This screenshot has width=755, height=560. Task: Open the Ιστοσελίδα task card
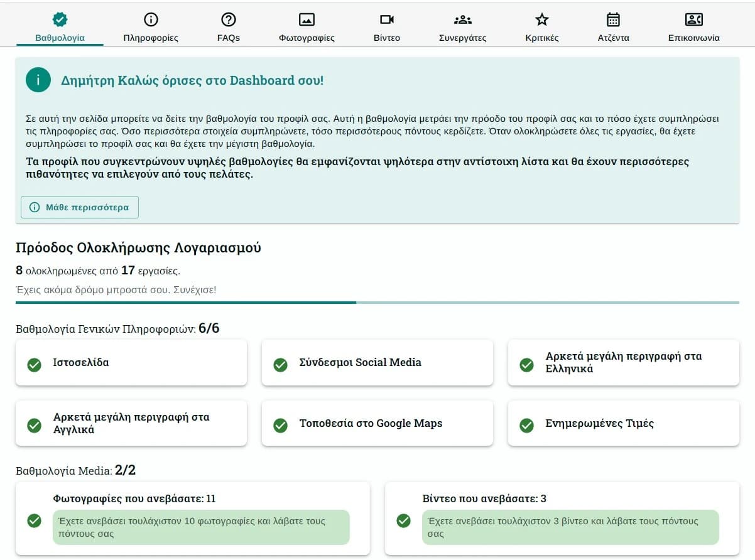131,363
